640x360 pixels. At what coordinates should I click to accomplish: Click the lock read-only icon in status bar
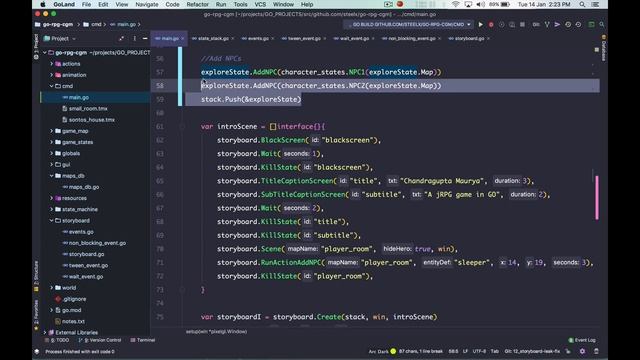tap(568, 351)
